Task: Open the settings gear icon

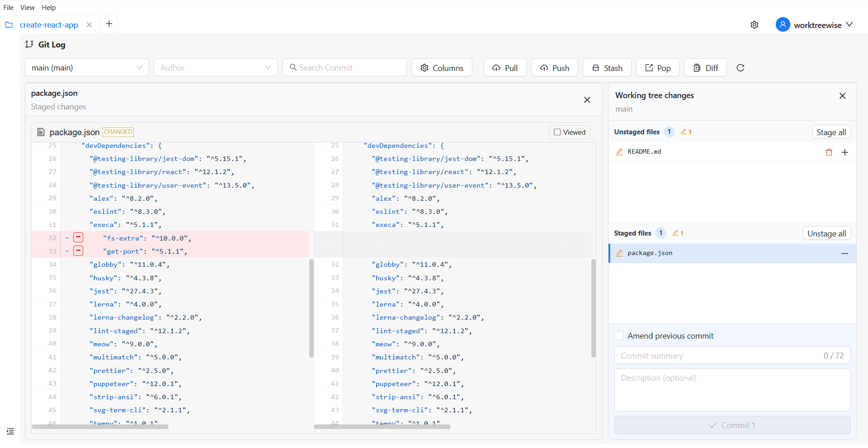Action: pos(754,25)
